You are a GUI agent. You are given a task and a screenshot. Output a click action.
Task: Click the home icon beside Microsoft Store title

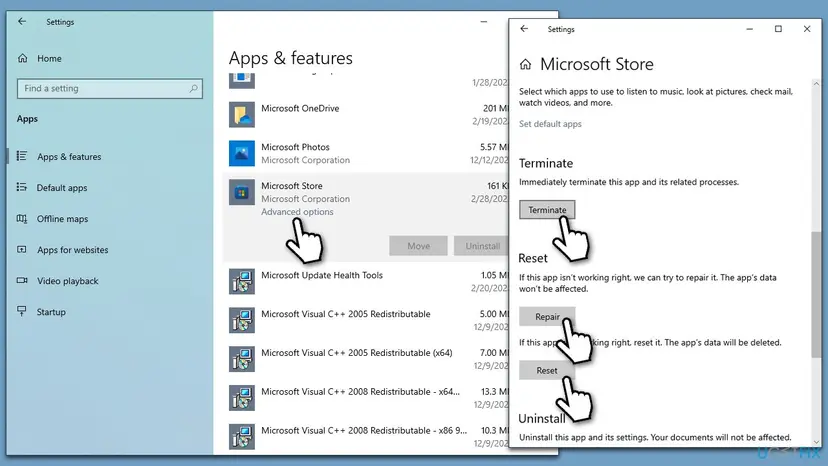pyautogui.click(x=525, y=64)
